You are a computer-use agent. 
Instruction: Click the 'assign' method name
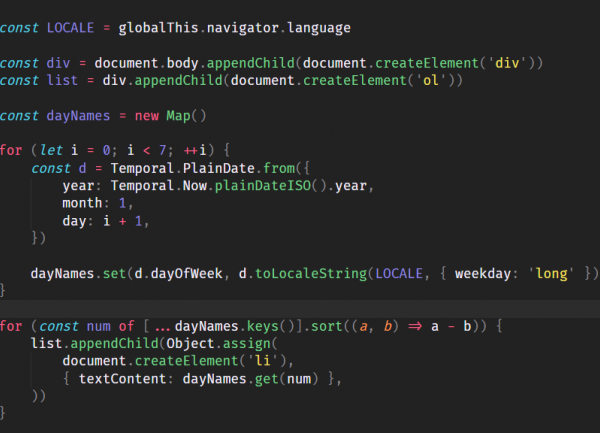point(246,344)
